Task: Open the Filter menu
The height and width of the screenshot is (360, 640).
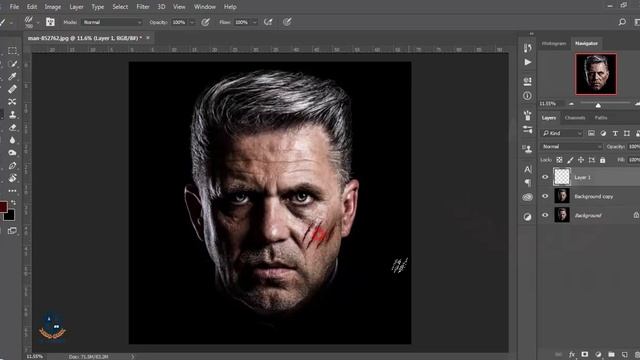Action: (x=143, y=7)
